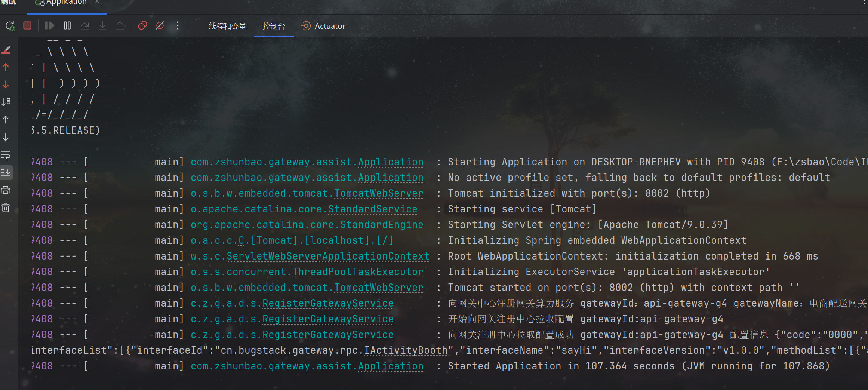This screenshot has height=390, width=868.
Task: Select the 控制台 console tab
Action: tap(274, 26)
